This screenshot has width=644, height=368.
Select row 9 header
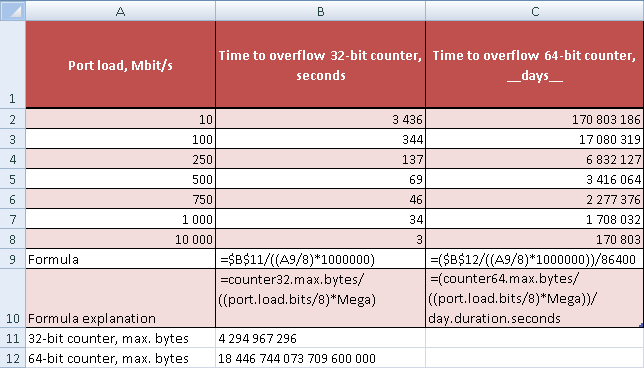[13, 259]
